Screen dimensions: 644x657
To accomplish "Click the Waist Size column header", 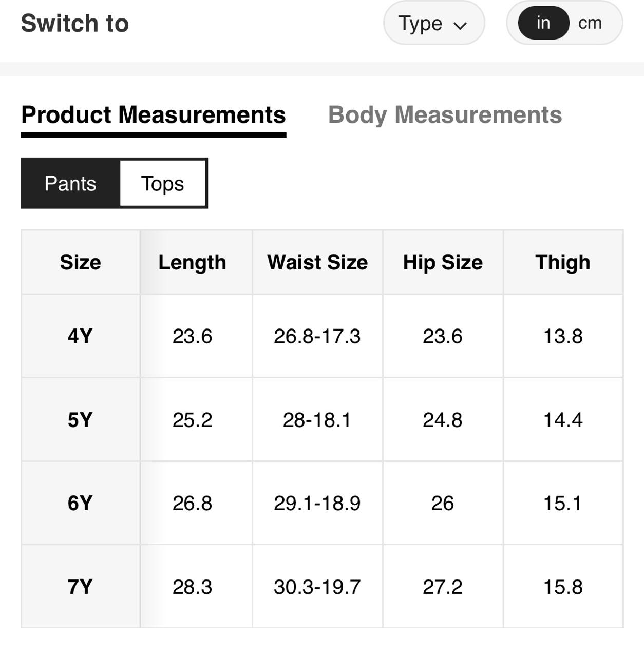I will point(317,262).
